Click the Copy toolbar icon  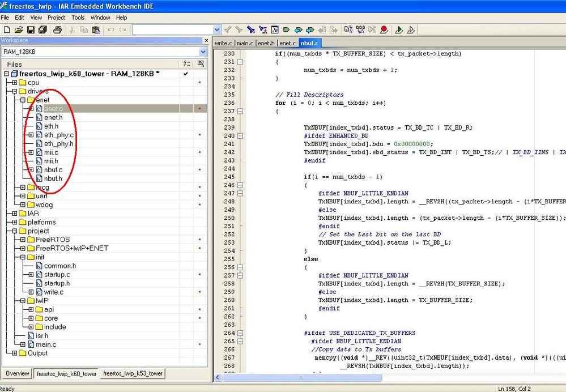pyautogui.click(x=84, y=29)
